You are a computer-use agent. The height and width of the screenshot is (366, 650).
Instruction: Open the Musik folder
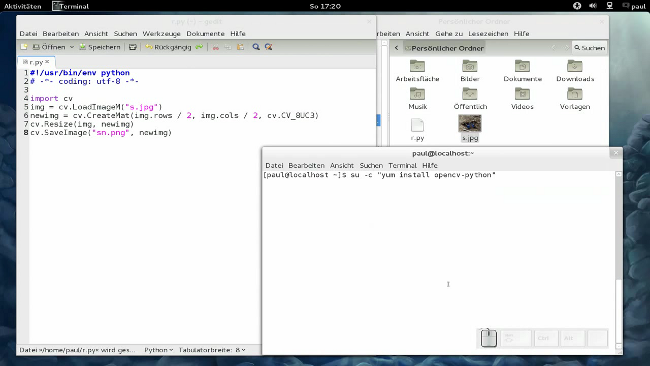(x=417, y=99)
